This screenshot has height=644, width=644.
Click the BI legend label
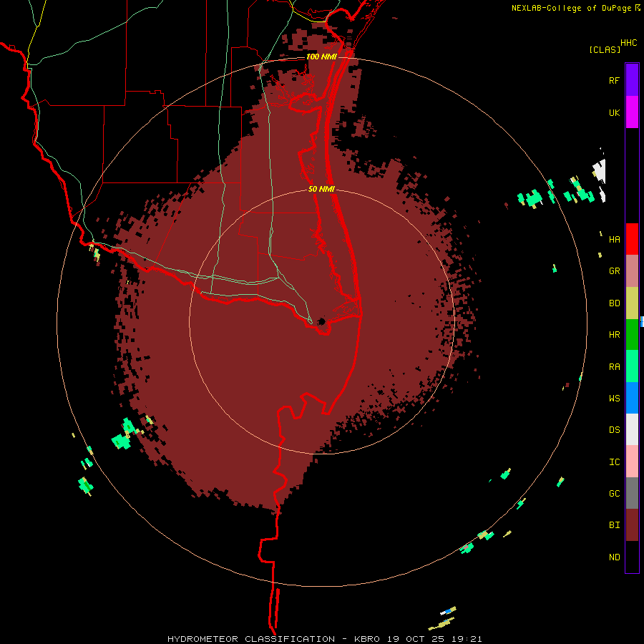614,525
